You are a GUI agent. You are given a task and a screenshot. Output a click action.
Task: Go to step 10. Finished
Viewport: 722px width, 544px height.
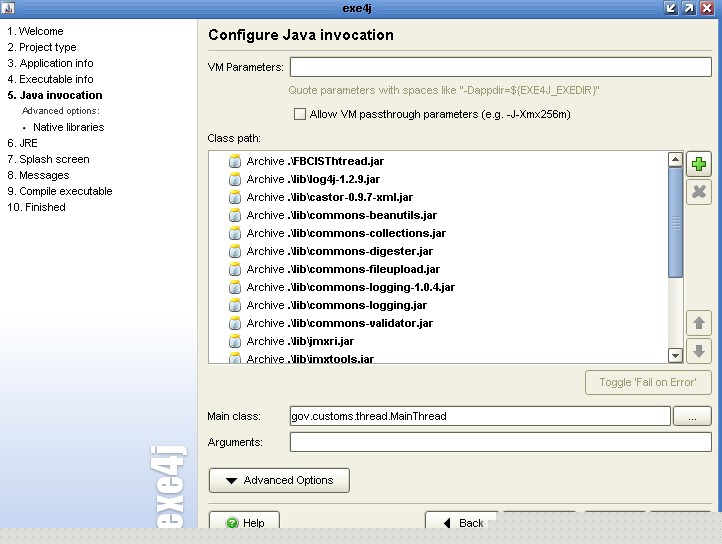coord(36,207)
